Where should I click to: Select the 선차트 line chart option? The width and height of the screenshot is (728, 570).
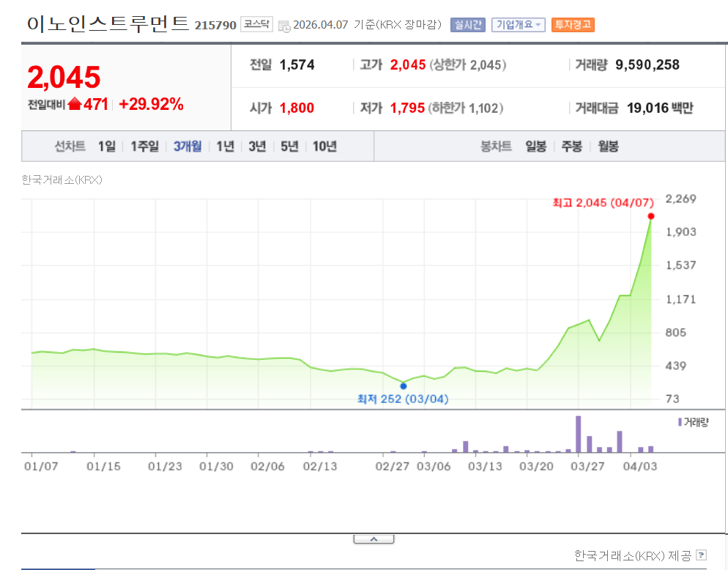69,146
